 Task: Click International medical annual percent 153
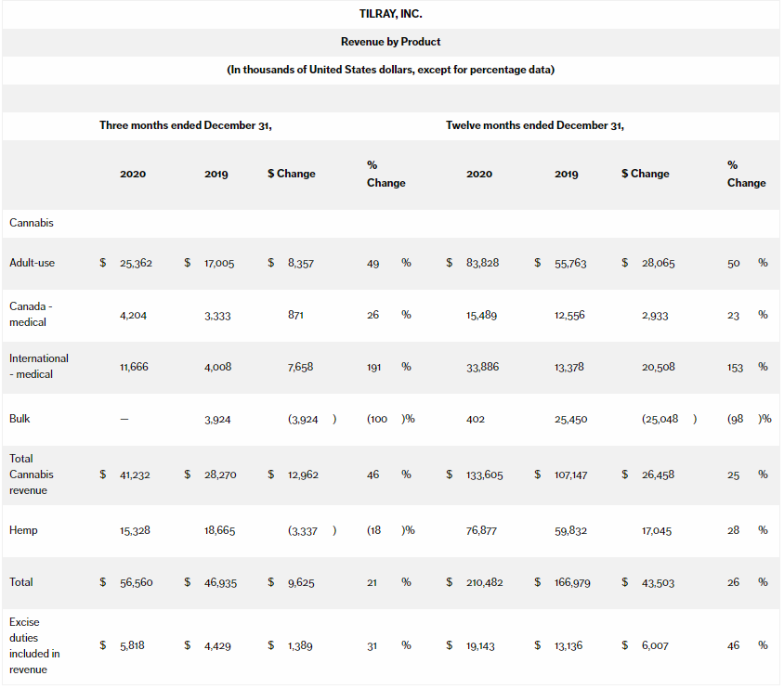pyautogui.click(x=735, y=368)
